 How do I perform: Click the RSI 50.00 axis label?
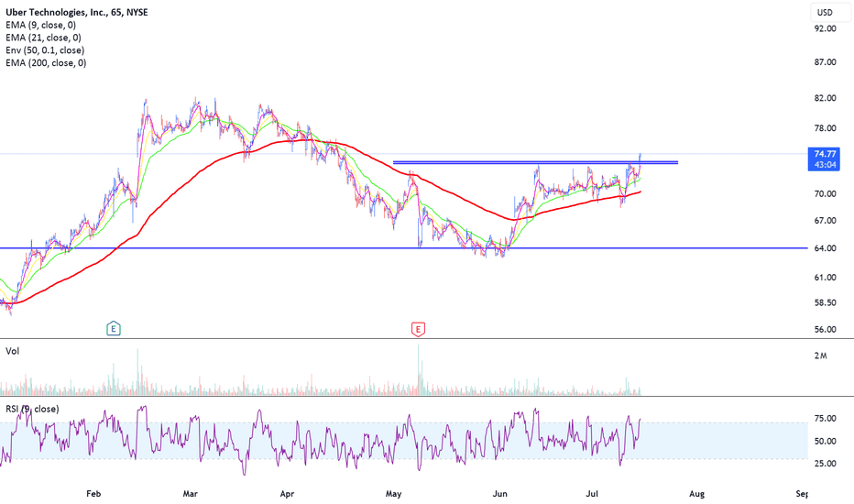(x=825, y=441)
